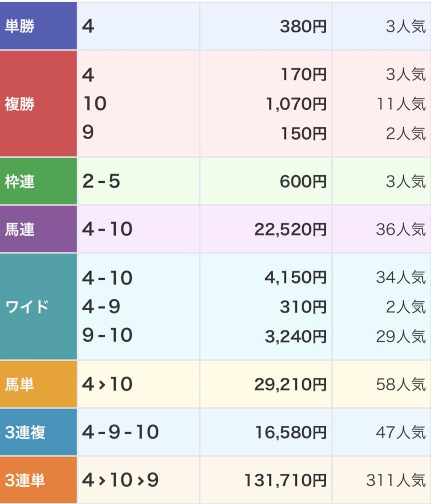Click the 4-9-10 trio combination
Image resolution: width=431 pixels, height=504 pixels.
pyautogui.click(x=120, y=432)
